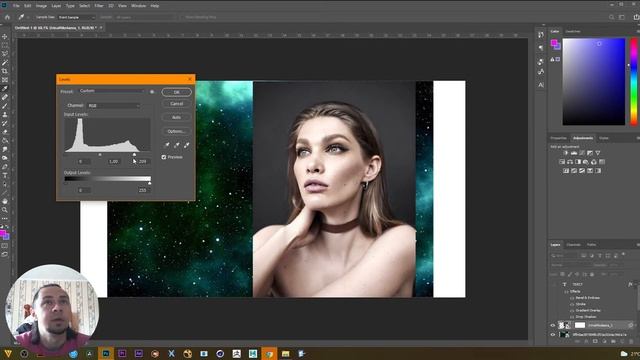This screenshot has height=360, width=640.
Task: Open Premiere Pro from the Windows taskbar
Action: click(122, 353)
